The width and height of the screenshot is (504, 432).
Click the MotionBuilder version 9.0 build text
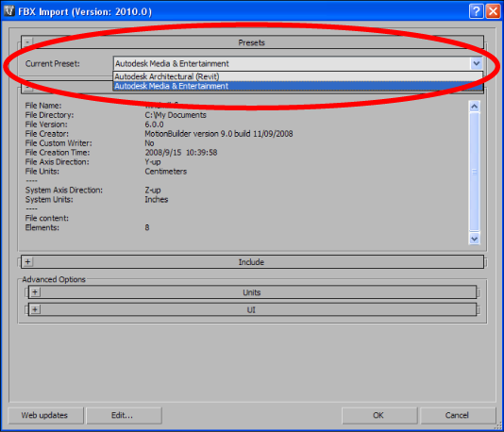(219, 134)
